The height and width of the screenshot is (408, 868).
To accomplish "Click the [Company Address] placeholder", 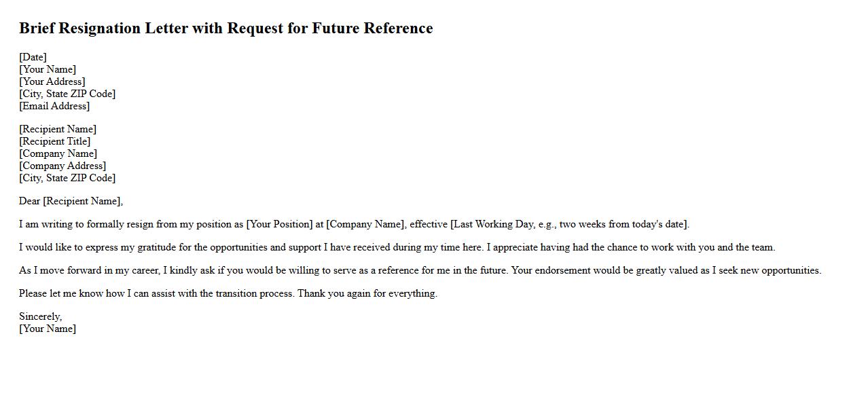I will [62, 166].
